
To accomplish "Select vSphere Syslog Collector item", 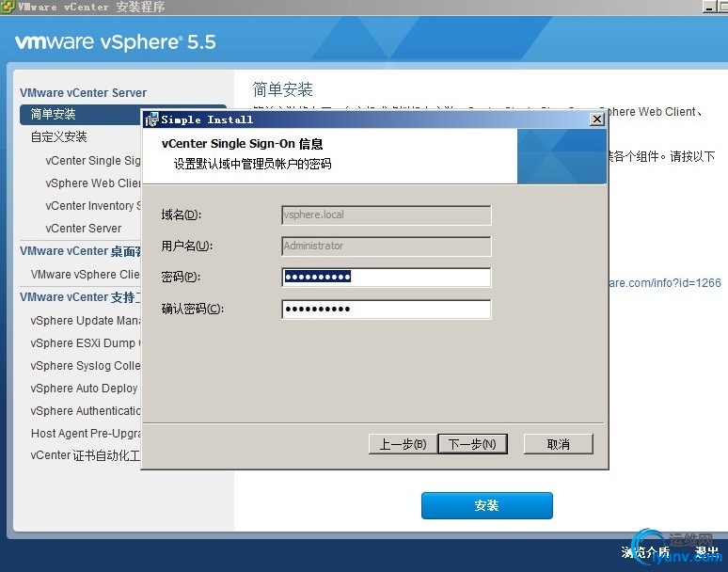I will (86, 365).
